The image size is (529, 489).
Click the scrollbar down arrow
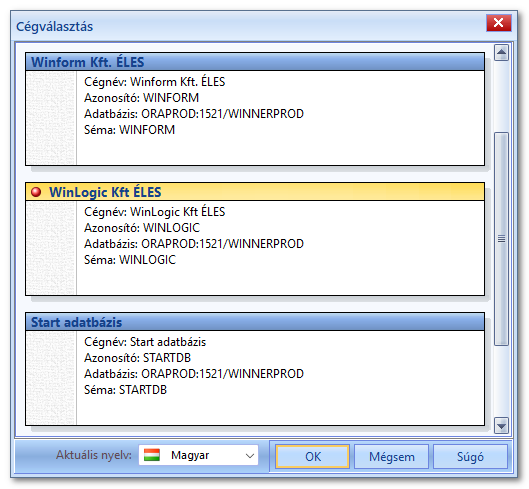pos(501,426)
